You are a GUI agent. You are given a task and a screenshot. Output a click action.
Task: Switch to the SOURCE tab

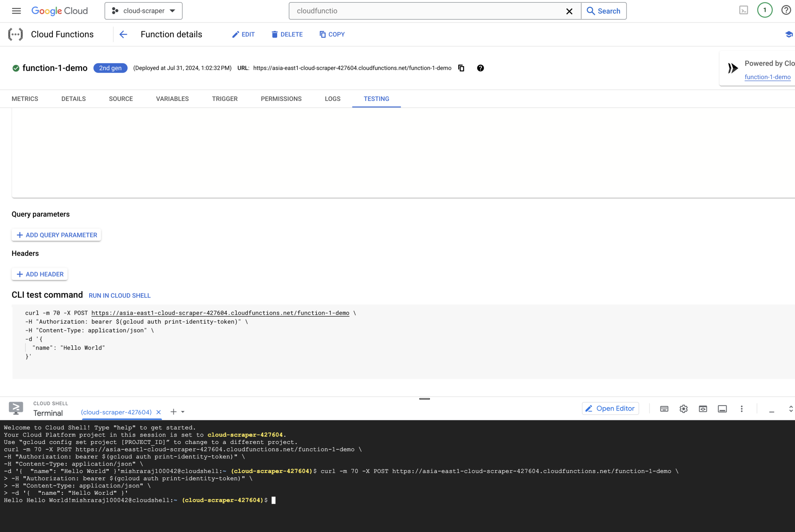121,99
